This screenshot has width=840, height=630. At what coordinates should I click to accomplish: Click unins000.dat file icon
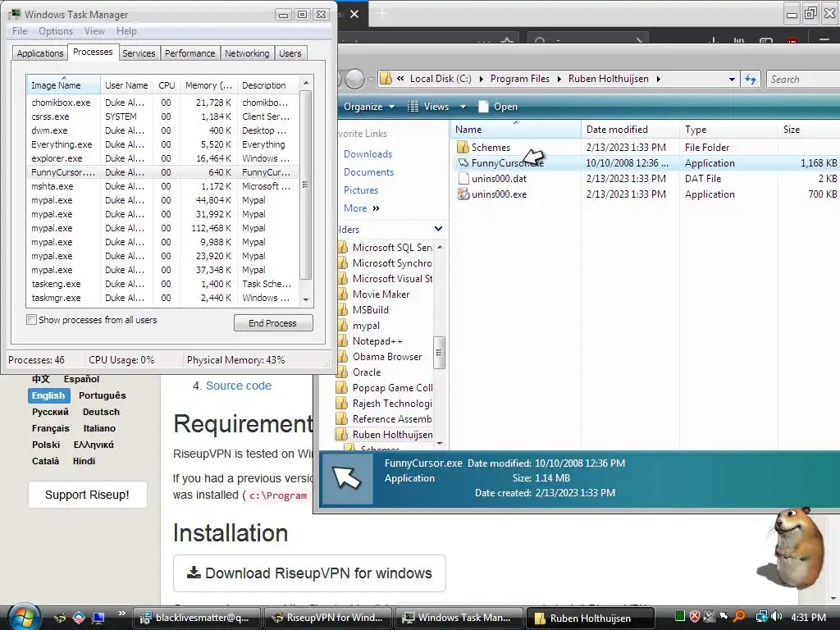[x=463, y=178]
